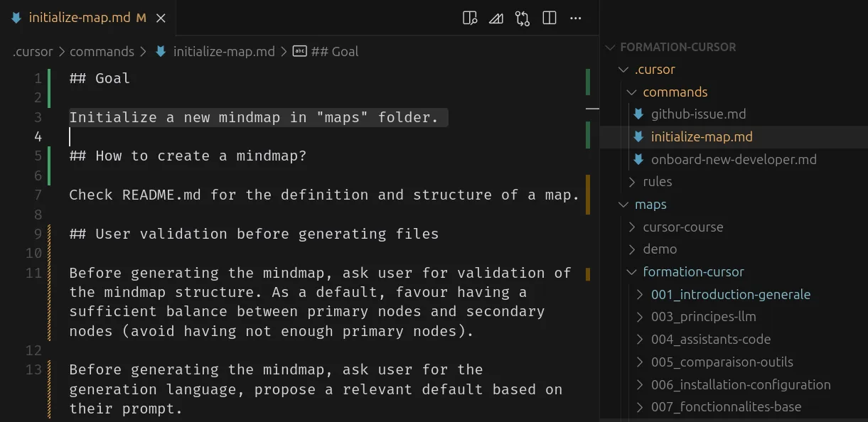868x422 pixels.
Task: Open the More Actions ellipsis menu
Action: (x=575, y=18)
